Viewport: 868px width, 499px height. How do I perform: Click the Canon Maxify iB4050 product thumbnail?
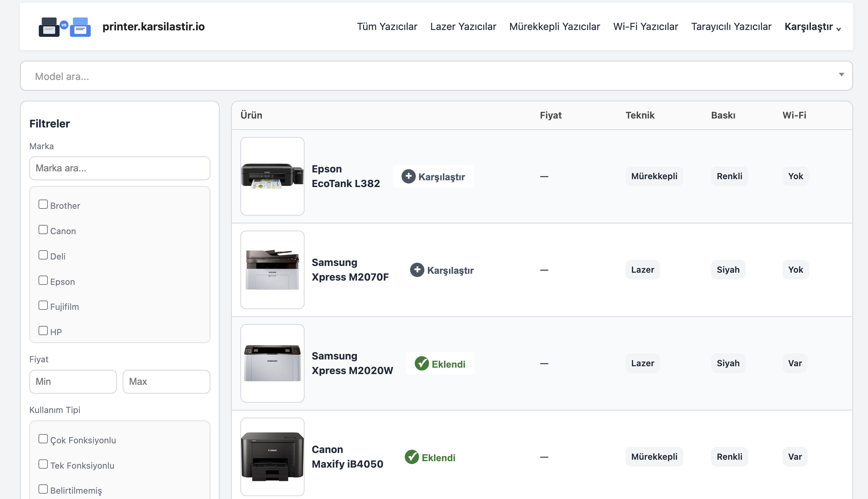pos(272,457)
